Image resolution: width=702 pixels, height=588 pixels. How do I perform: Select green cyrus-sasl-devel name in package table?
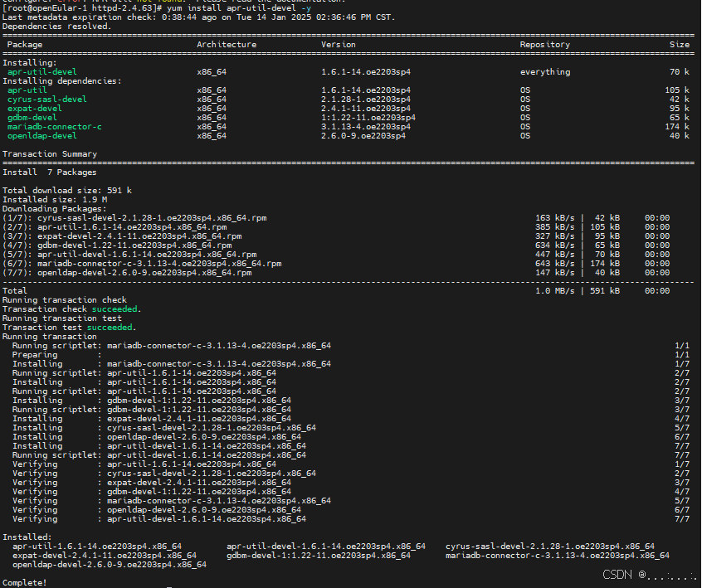tap(47, 100)
